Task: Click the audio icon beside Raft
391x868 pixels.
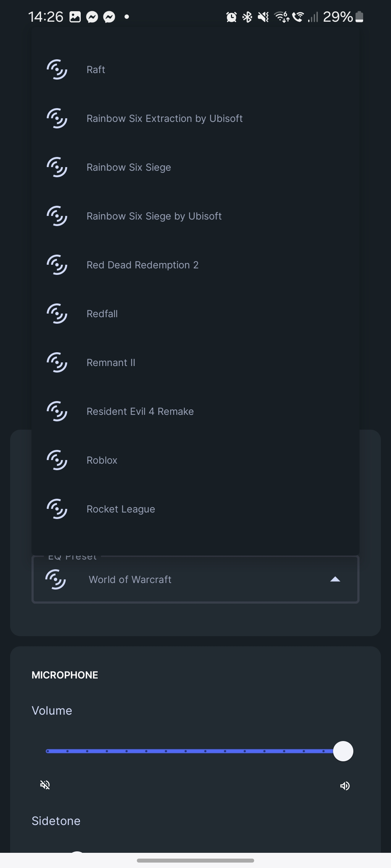Action: coord(57,69)
